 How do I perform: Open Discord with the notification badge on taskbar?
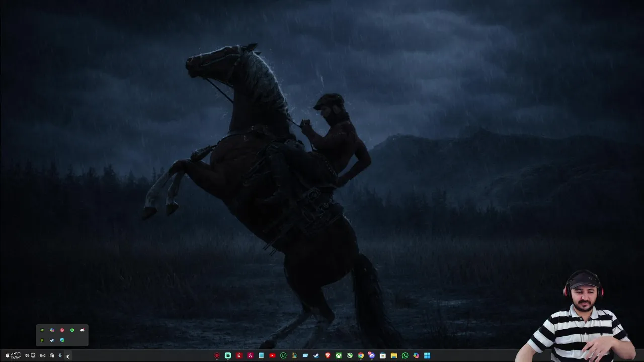[372, 355]
